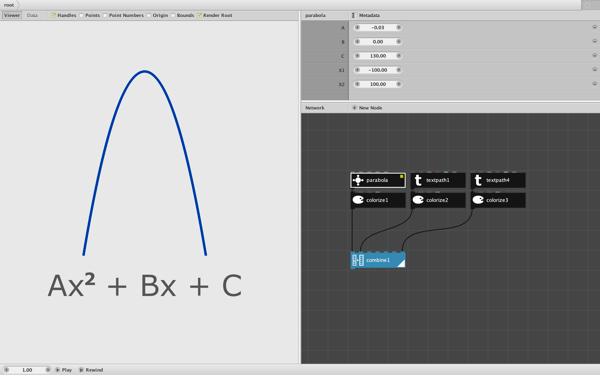Open options menu for X1 row
This screenshot has height=375, width=600.
tap(595, 70)
